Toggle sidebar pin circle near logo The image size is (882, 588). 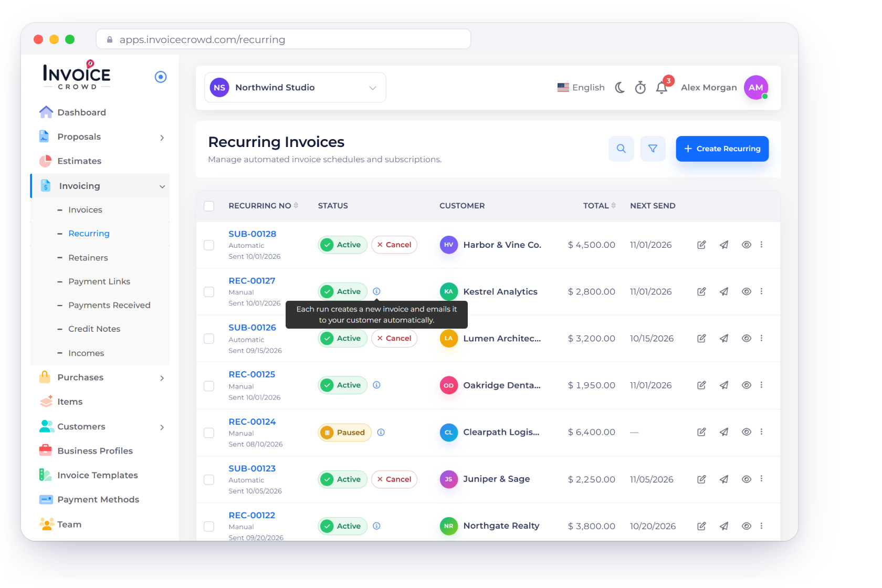[161, 77]
